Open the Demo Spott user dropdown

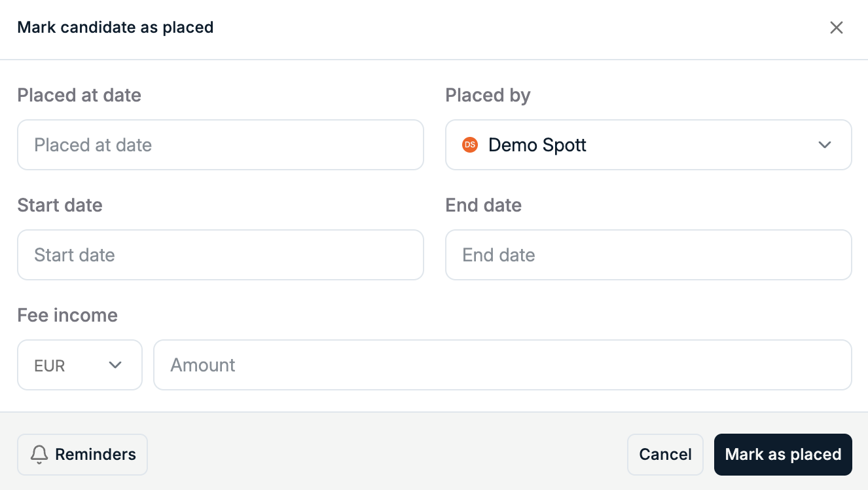649,145
